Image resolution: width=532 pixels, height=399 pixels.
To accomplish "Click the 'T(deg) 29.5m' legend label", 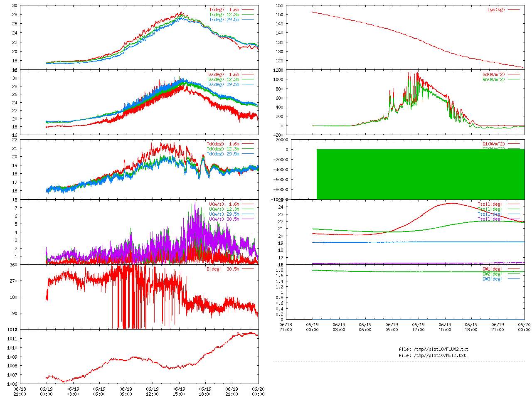I will tap(224, 20).
